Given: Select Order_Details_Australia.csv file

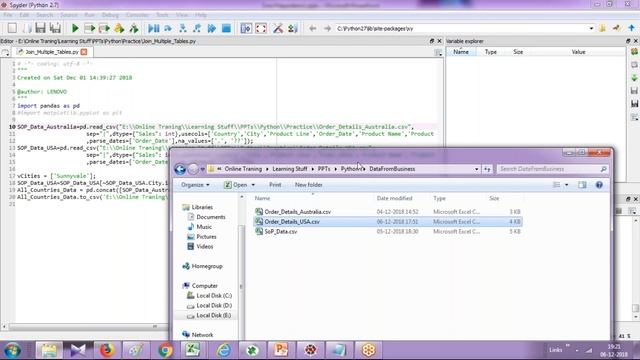Looking at the screenshot, I should coord(298,212).
